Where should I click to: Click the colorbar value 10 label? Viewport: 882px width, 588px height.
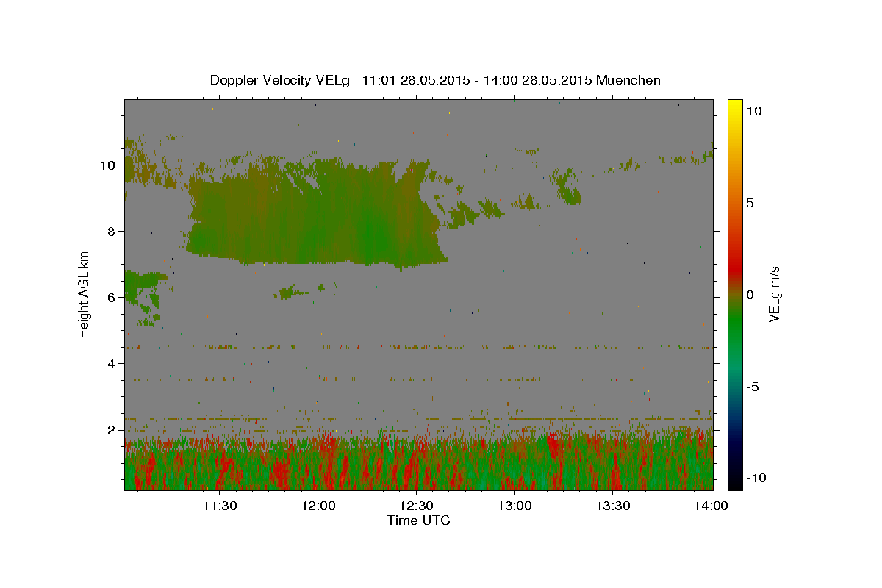[754, 111]
